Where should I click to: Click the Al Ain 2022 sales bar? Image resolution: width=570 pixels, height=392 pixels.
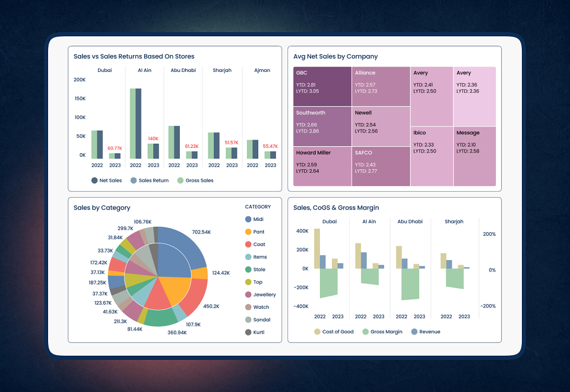click(135, 124)
